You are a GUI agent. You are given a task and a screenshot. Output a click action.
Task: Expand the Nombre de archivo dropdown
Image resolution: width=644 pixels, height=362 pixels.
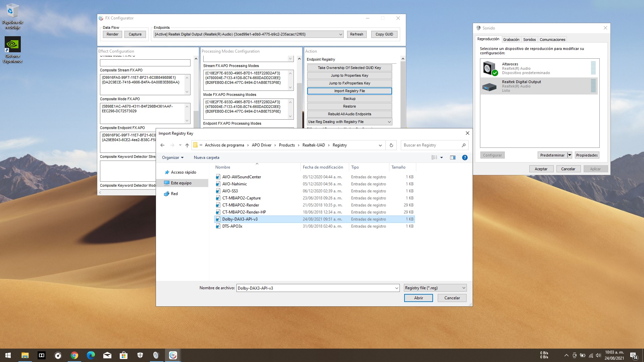(x=396, y=288)
